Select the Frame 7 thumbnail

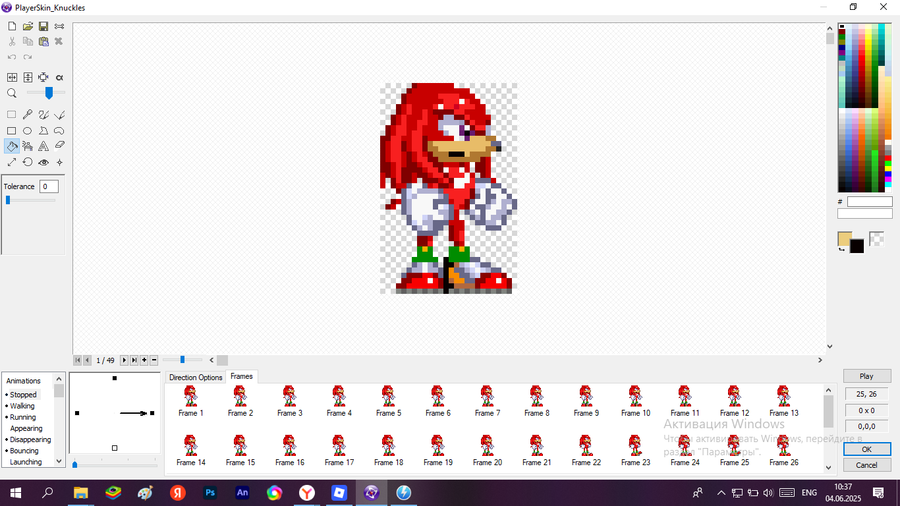point(487,401)
